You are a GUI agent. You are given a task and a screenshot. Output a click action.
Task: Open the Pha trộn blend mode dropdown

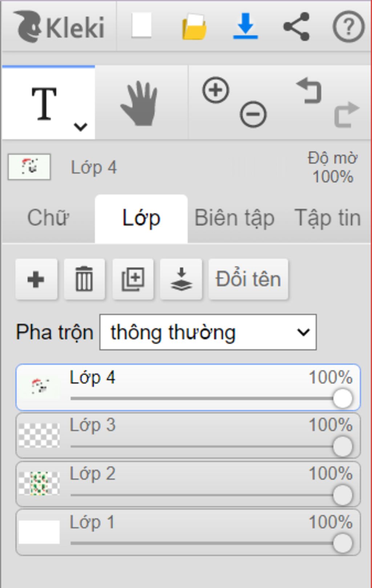pyautogui.click(x=208, y=332)
